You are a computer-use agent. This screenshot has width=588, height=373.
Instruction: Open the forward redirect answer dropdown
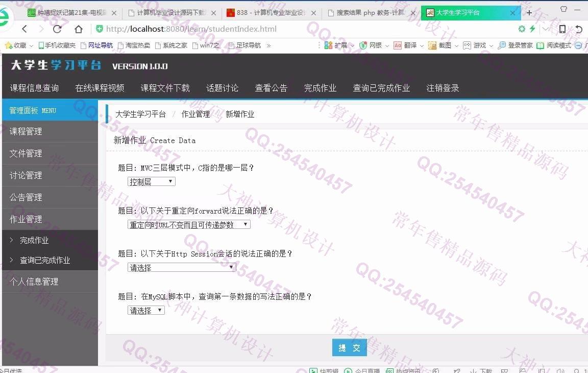188,224
